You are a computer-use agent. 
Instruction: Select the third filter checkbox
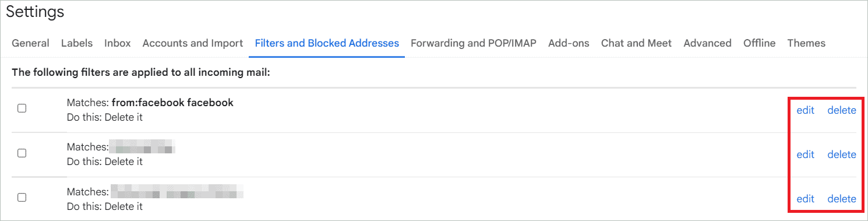22,197
